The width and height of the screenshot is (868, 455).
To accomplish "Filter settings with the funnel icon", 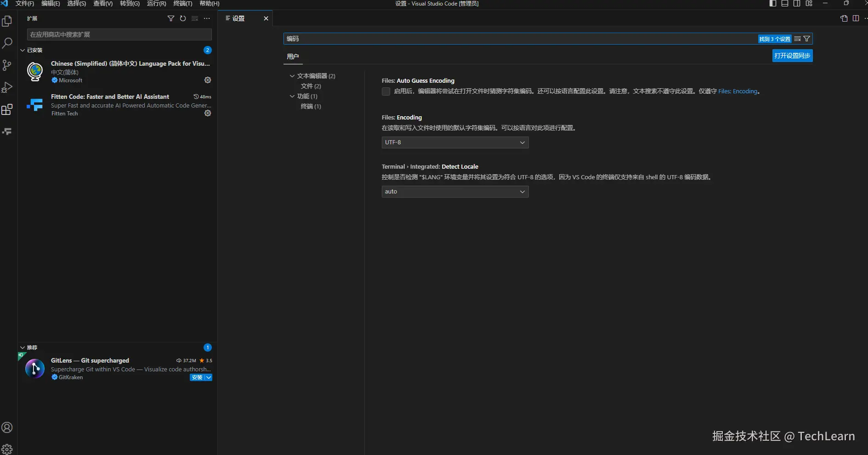I will click(807, 39).
